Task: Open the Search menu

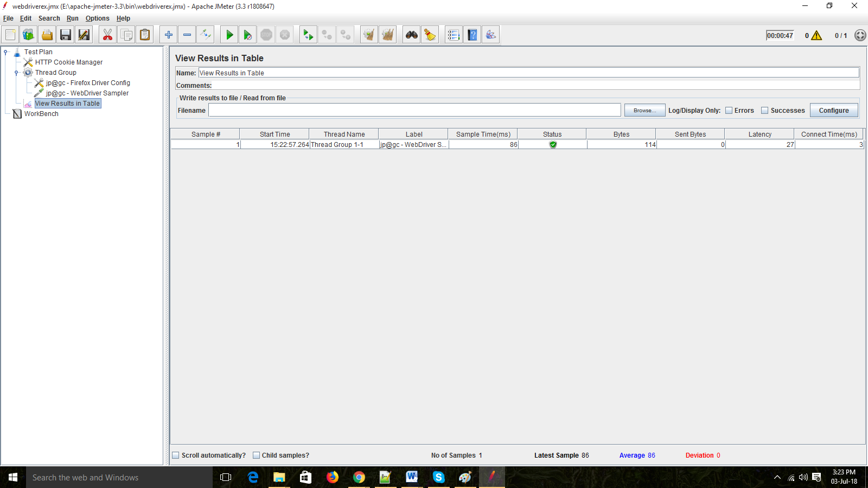Action: click(49, 18)
